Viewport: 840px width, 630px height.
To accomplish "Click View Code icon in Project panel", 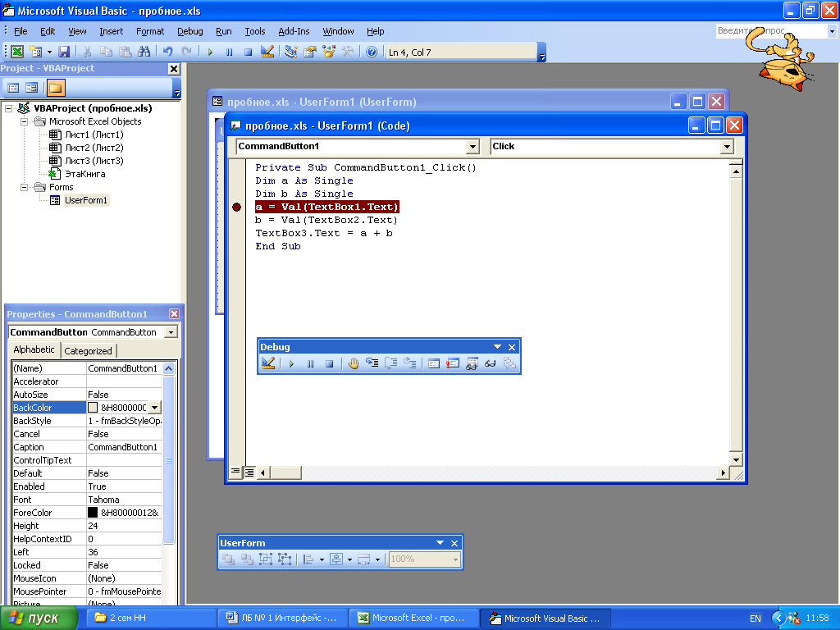I will coord(13,87).
